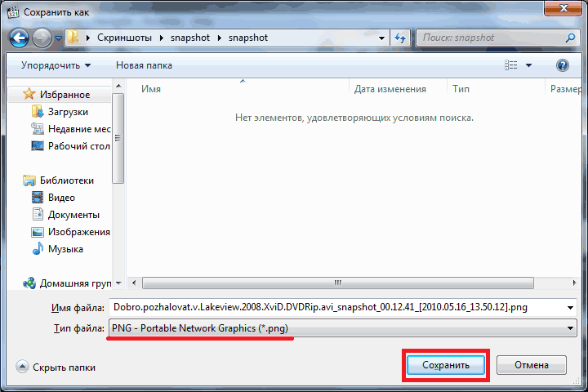The width and height of the screenshot is (588, 392).
Task: Click the Сохранить button
Action: click(x=446, y=365)
